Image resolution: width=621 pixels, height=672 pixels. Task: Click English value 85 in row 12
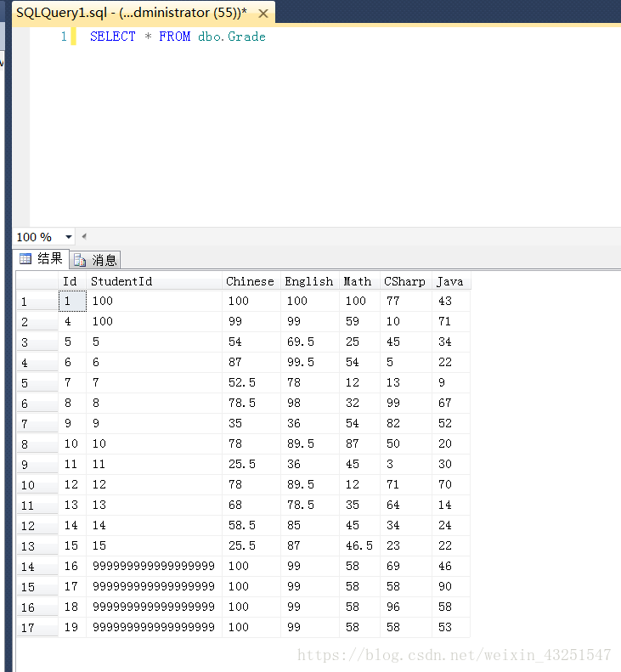click(310, 525)
